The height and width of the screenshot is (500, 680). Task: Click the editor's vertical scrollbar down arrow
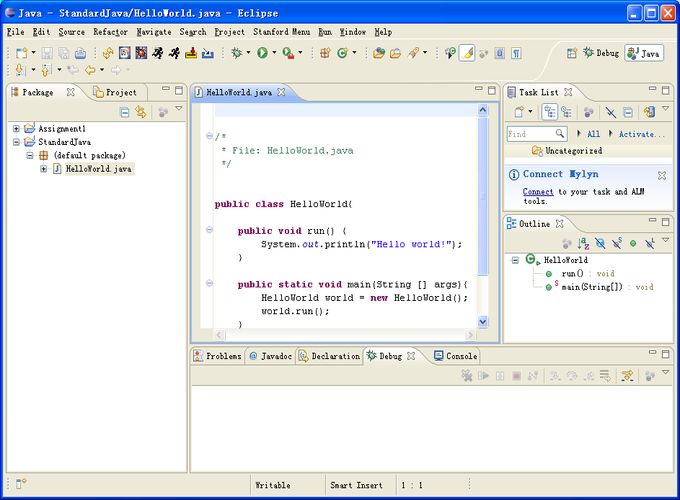pyautogui.click(x=483, y=321)
